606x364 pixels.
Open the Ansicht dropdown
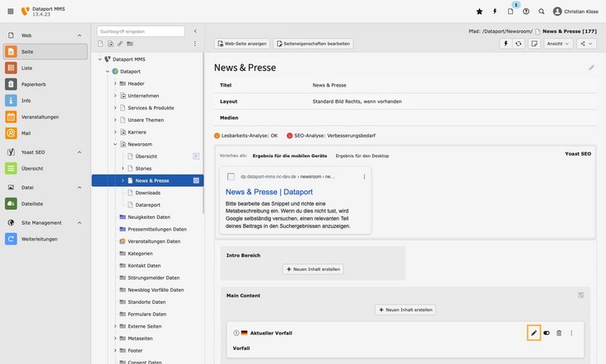point(558,44)
